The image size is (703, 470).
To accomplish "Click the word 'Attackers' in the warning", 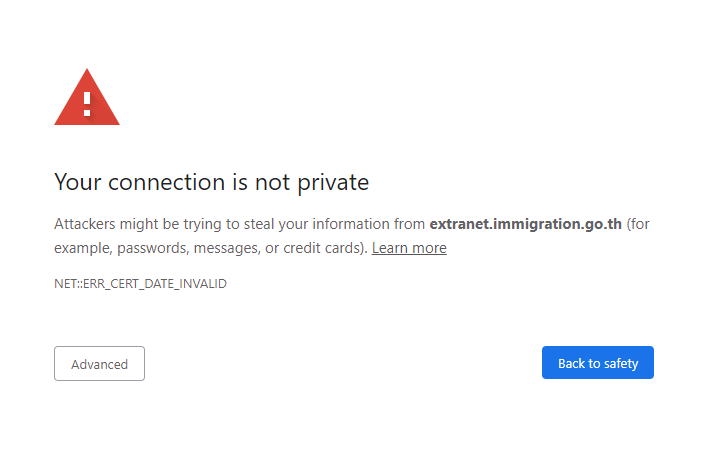I will pyautogui.click(x=87, y=224).
